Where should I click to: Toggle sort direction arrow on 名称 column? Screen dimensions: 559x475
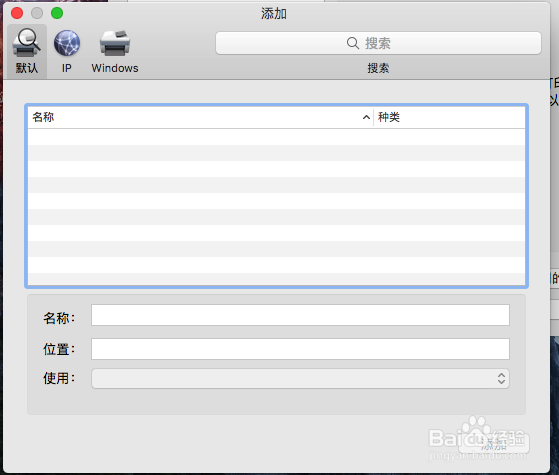pos(366,117)
